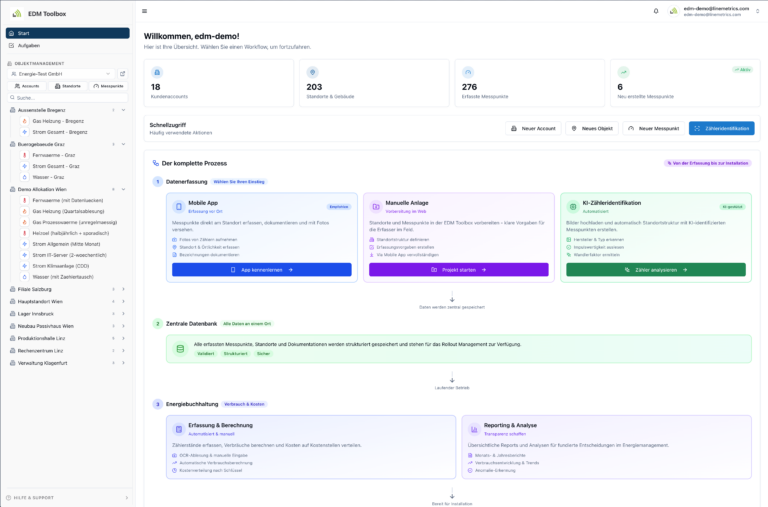
Task: Click the Neues Objekt button
Action: 592,128
